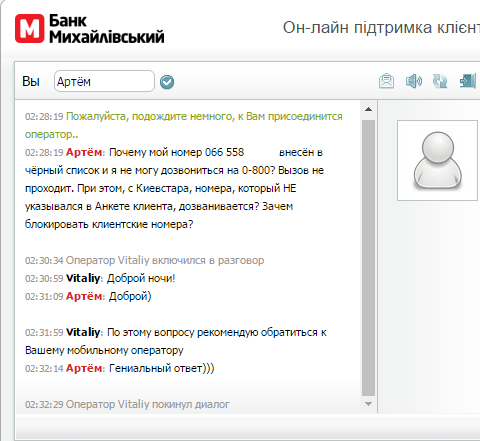Click the message "Гениальный ответ)))"
Image resolution: width=480 pixels, height=441 pixels.
162,368
